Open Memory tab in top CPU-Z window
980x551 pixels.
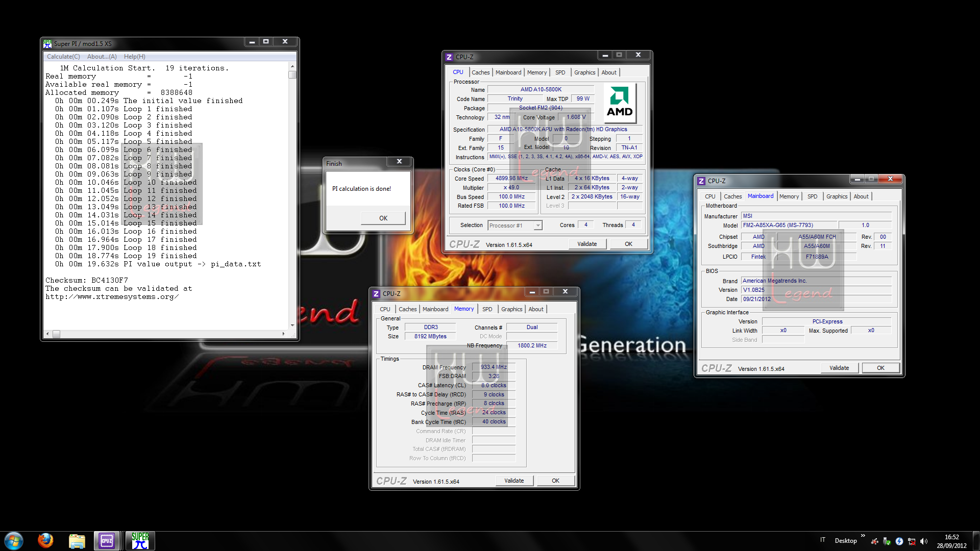pyautogui.click(x=537, y=72)
